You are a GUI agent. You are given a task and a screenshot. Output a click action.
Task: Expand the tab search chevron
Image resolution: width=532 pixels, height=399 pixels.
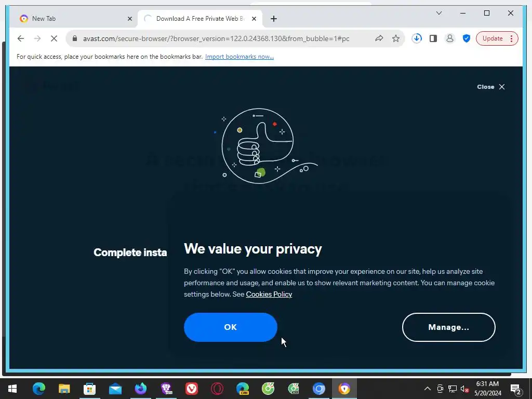point(438,13)
